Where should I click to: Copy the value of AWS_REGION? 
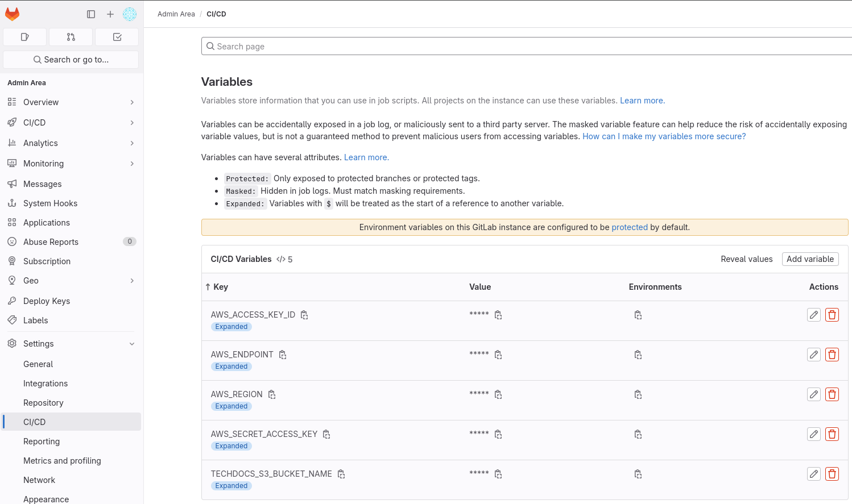click(498, 394)
